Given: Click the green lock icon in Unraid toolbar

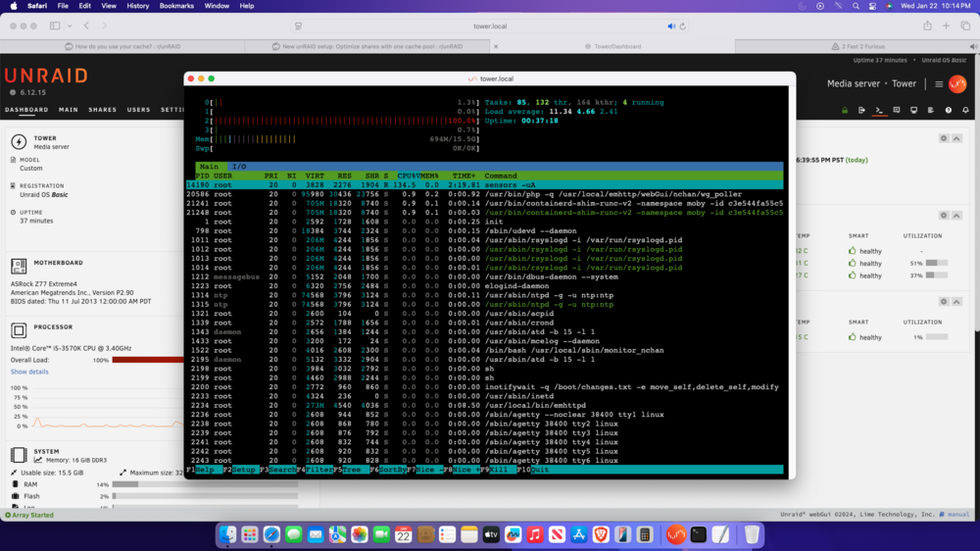Looking at the screenshot, I should pos(845,110).
